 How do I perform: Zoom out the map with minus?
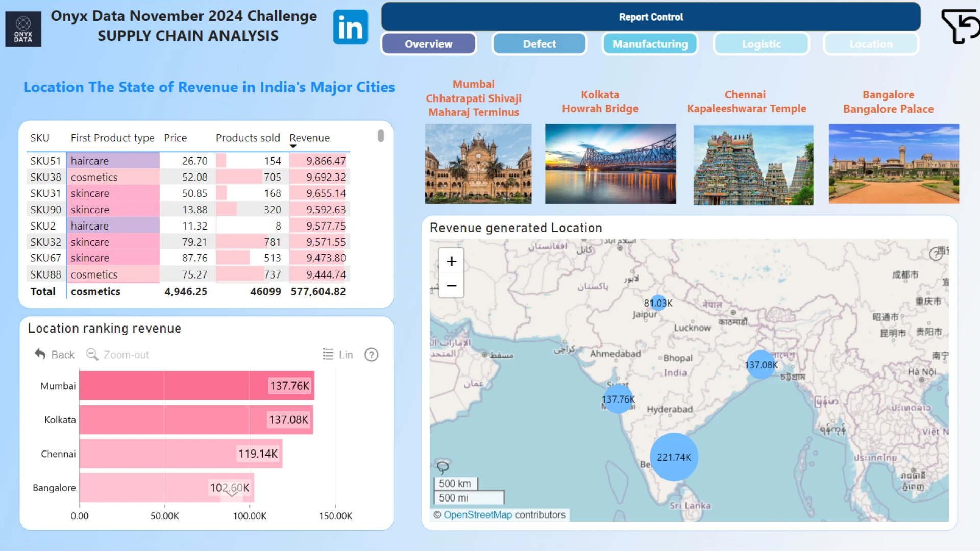[451, 285]
